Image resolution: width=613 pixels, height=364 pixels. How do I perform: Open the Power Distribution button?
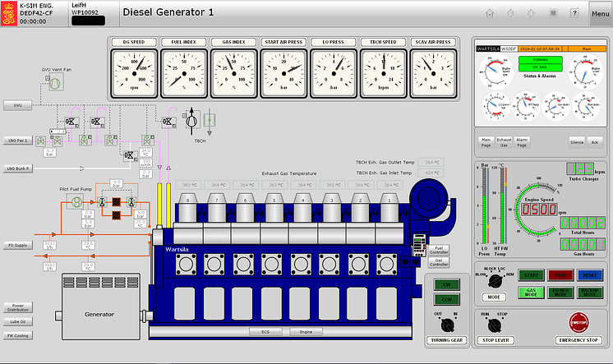(x=18, y=307)
